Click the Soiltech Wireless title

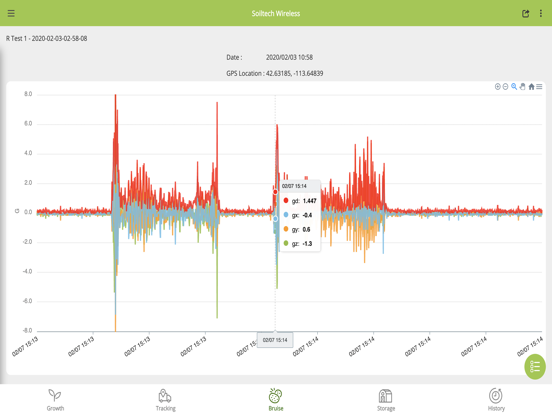pos(276,13)
